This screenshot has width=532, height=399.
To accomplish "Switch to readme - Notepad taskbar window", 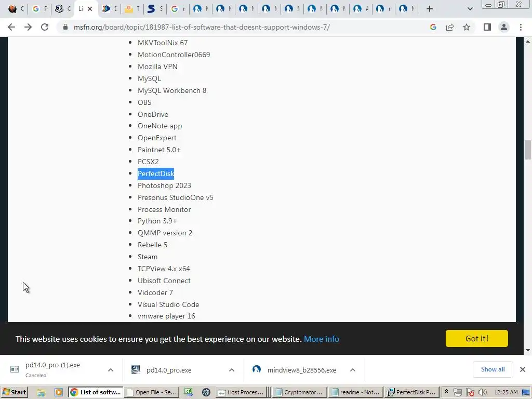I will (x=355, y=392).
